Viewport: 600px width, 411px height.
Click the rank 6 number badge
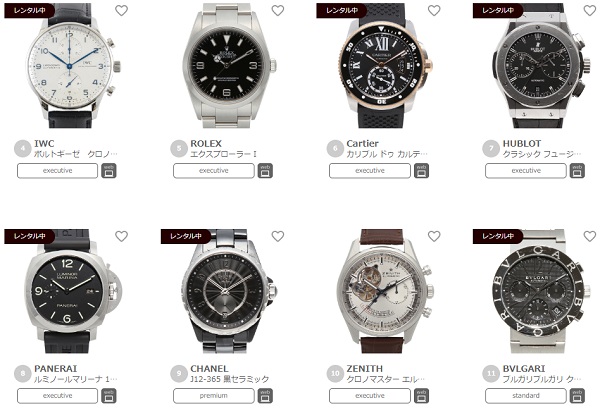[335, 148]
